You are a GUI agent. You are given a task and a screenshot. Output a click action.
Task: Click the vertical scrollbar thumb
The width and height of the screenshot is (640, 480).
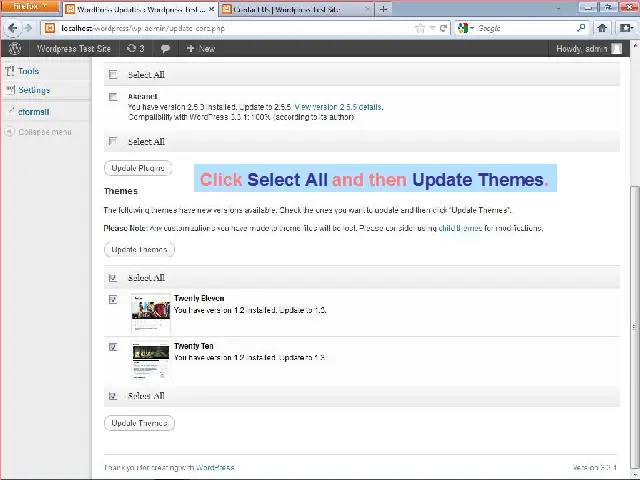tap(635, 327)
